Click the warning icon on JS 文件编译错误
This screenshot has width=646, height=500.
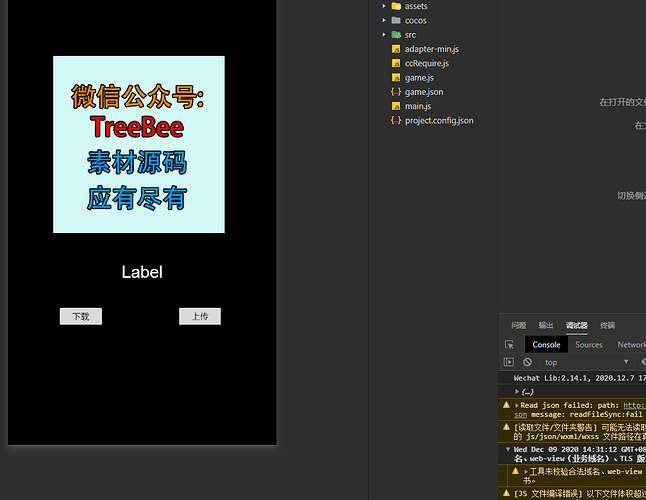(x=506, y=493)
